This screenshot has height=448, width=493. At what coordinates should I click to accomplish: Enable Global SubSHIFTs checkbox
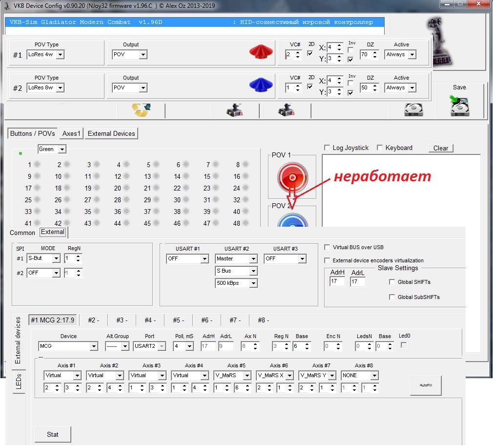pyautogui.click(x=392, y=297)
